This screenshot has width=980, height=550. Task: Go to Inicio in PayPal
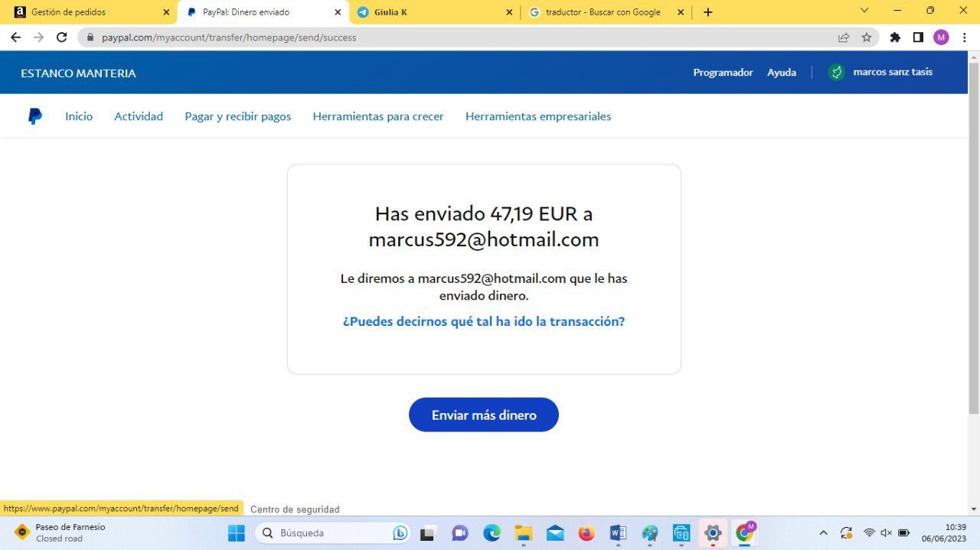(79, 116)
